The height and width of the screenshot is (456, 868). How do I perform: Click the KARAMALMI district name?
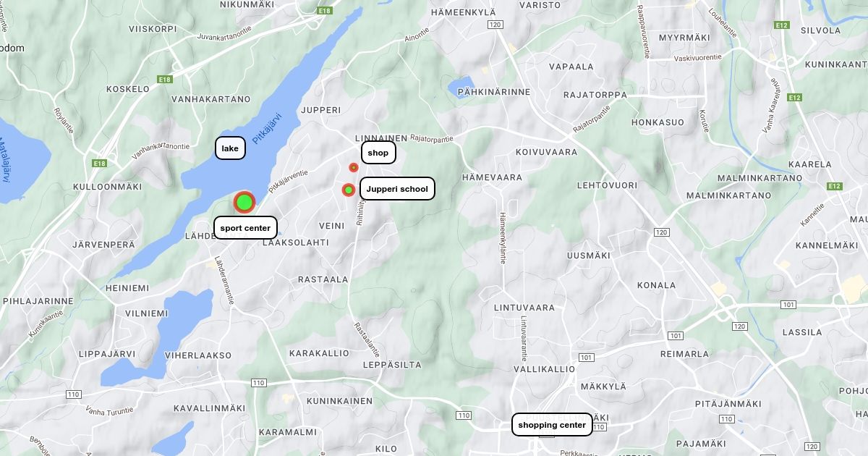pos(288,432)
